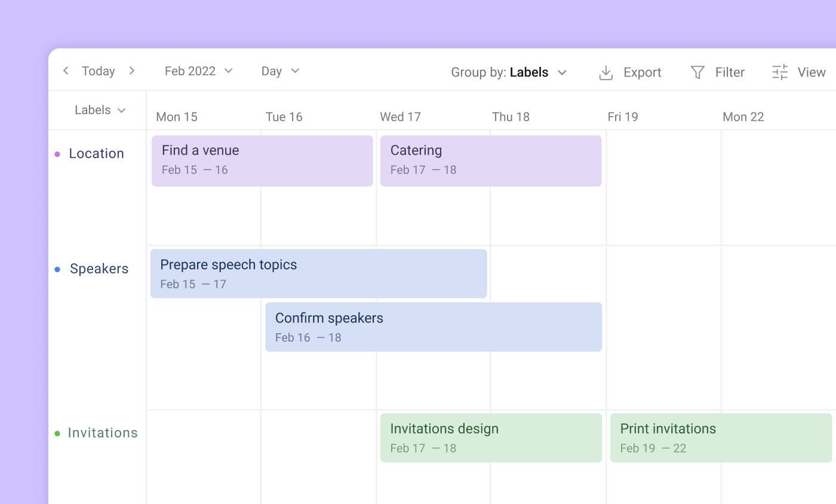Jump to today using the Today button
This screenshot has width=836, height=504.
pyautogui.click(x=99, y=70)
